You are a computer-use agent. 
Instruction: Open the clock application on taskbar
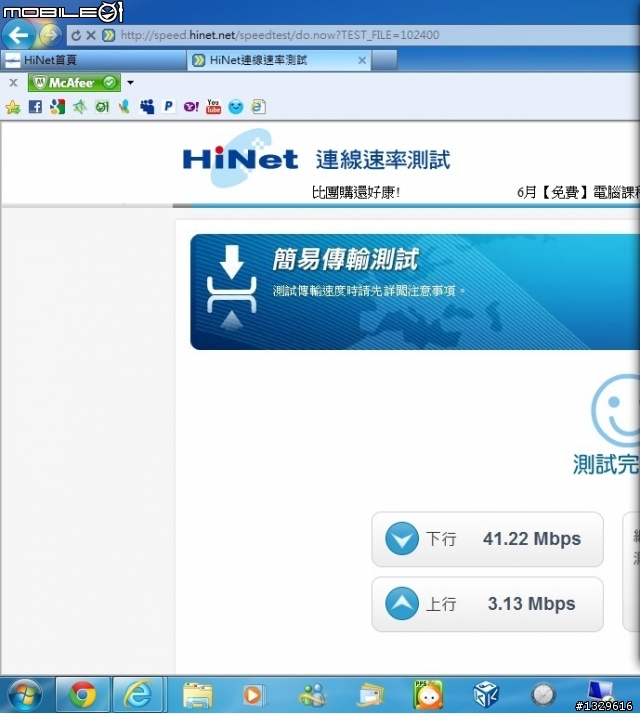click(x=543, y=695)
